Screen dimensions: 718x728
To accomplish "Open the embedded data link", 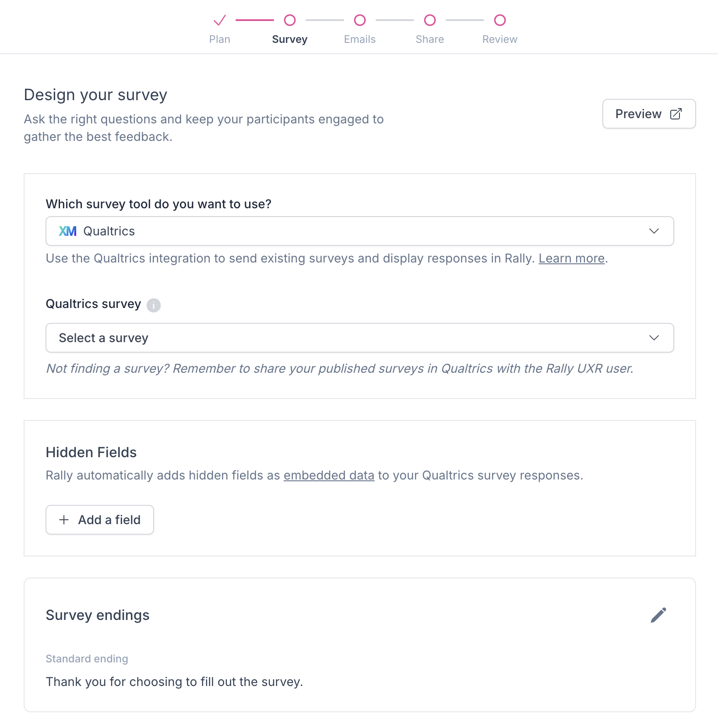I will click(x=329, y=476).
